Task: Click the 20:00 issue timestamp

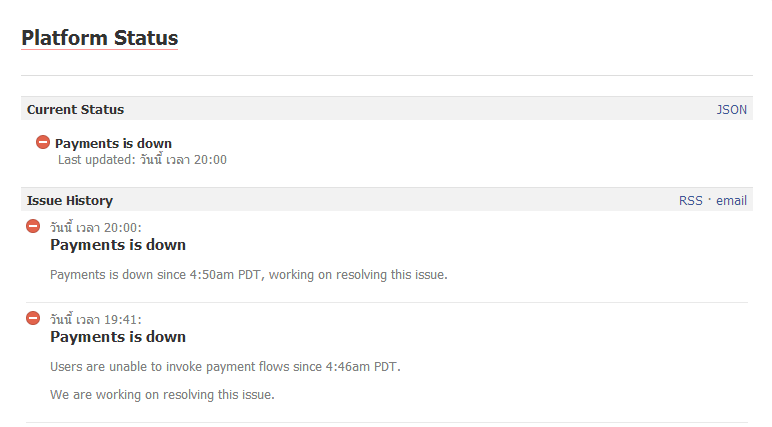Action: [96, 227]
